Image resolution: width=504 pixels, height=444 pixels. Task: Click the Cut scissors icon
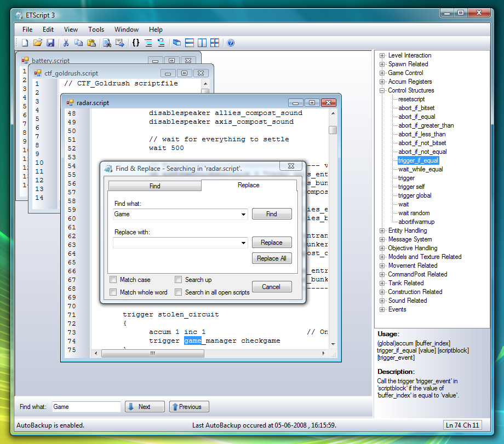[x=66, y=43]
